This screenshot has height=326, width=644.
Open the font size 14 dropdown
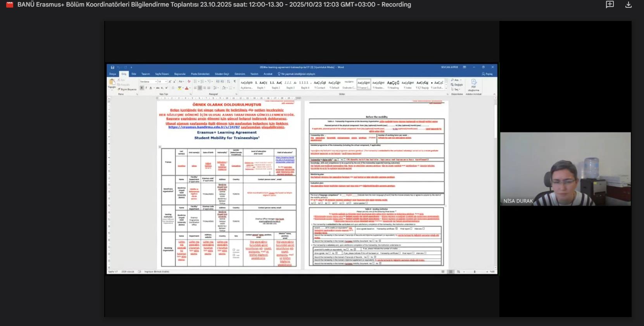click(166, 82)
